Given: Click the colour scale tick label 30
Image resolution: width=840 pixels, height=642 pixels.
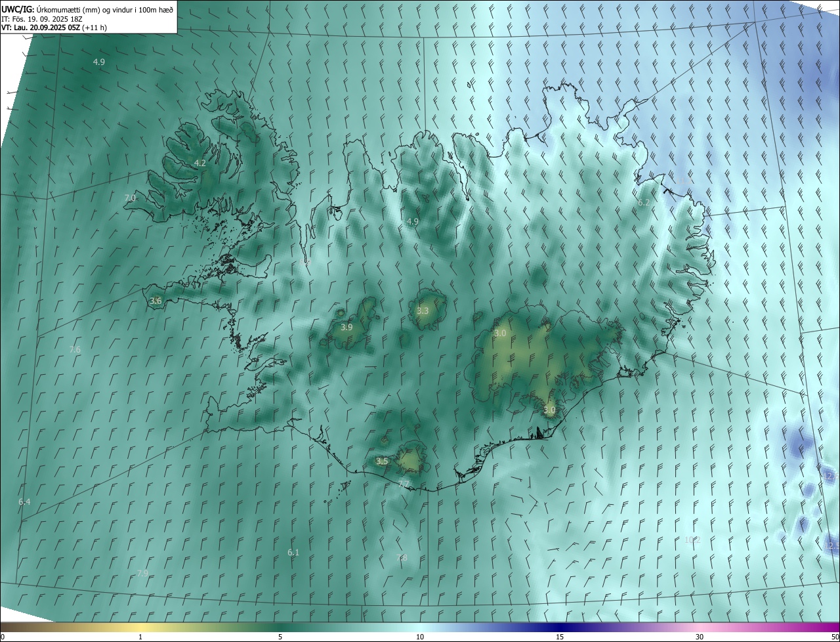Looking at the screenshot, I should tap(700, 637).
